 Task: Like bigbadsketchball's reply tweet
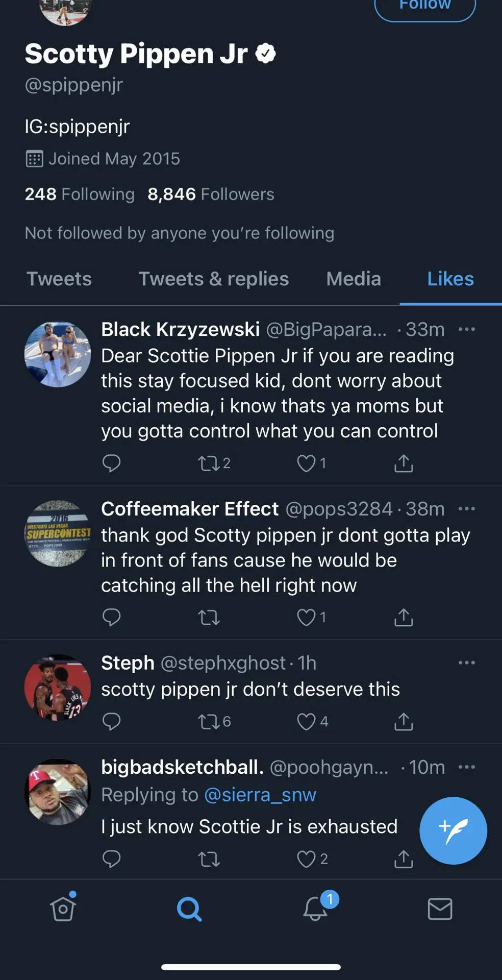coord(307,859)
